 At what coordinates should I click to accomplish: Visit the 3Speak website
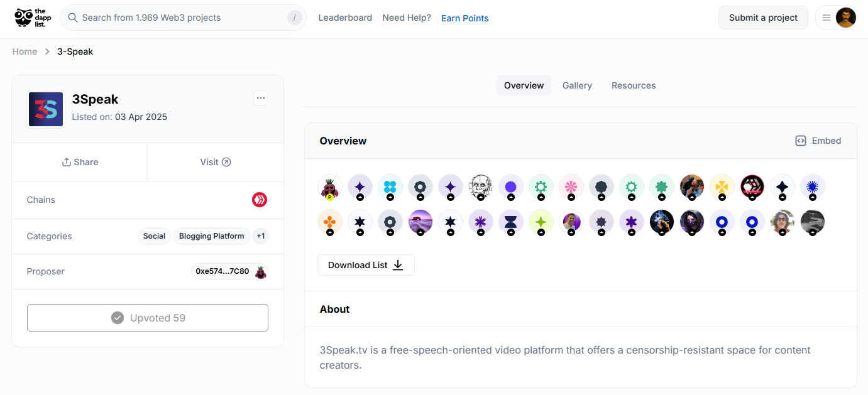[216, 162]
